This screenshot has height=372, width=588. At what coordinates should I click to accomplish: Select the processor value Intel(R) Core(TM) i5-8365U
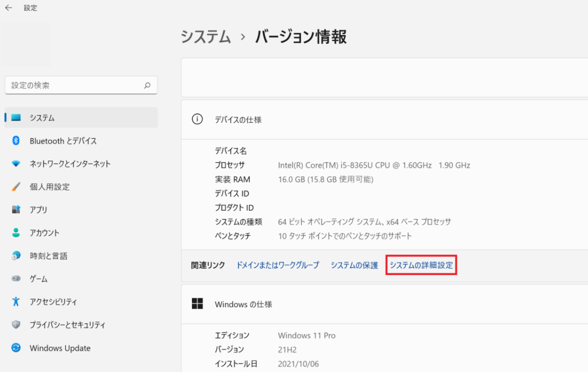374,165
